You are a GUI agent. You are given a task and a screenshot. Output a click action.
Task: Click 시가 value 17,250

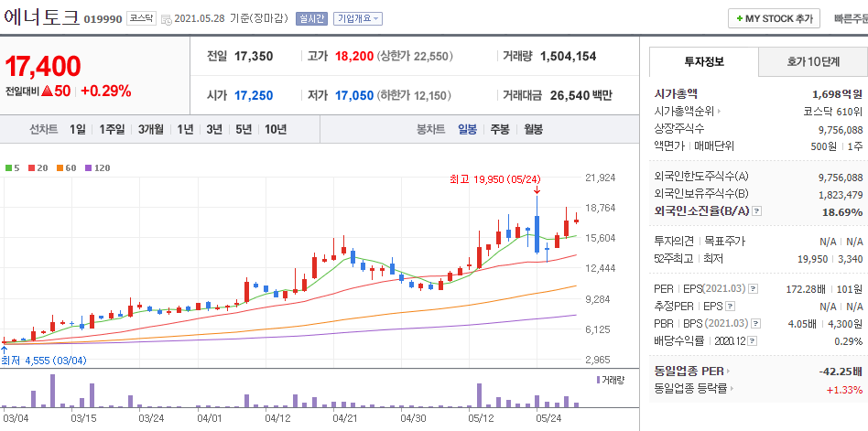point(254,95)
